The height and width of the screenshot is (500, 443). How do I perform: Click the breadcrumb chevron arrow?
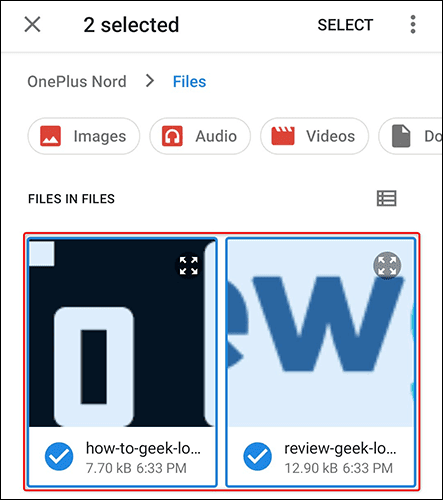[150, 81]
